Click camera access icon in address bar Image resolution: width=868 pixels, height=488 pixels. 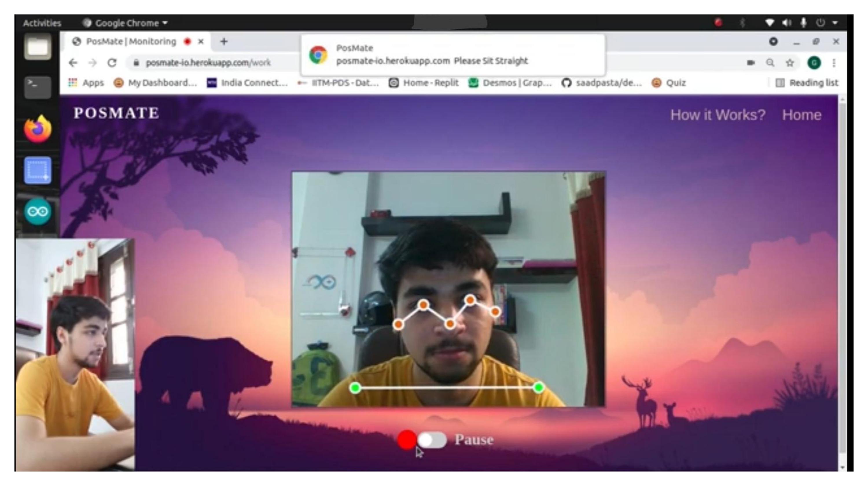tap(751, 63)
